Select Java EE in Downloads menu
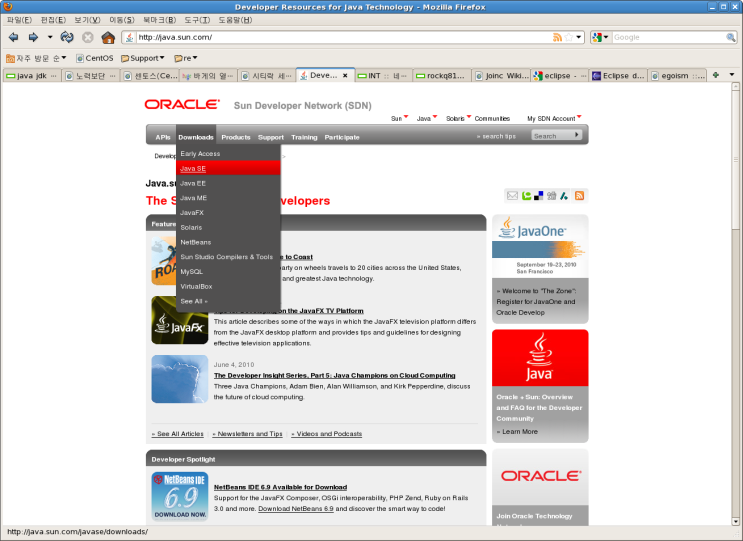Image resolution: width=743 pixels, height=541 pixels. click(228, 183)
